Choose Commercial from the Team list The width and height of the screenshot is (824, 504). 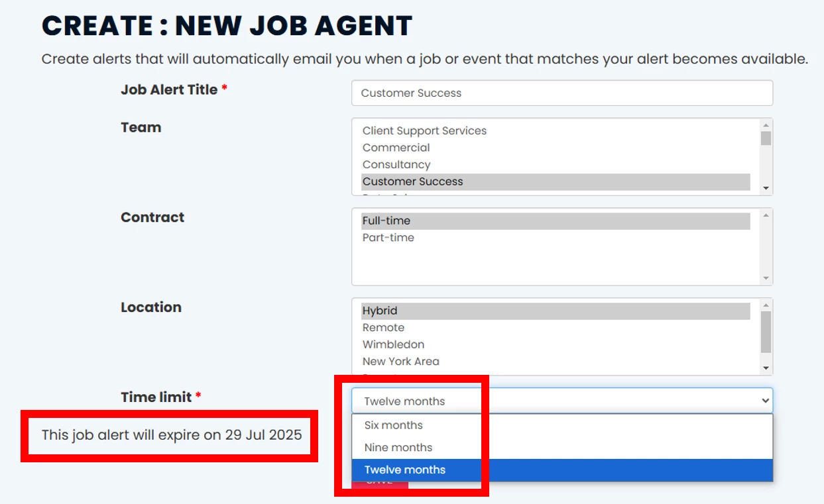pos(396,148)
